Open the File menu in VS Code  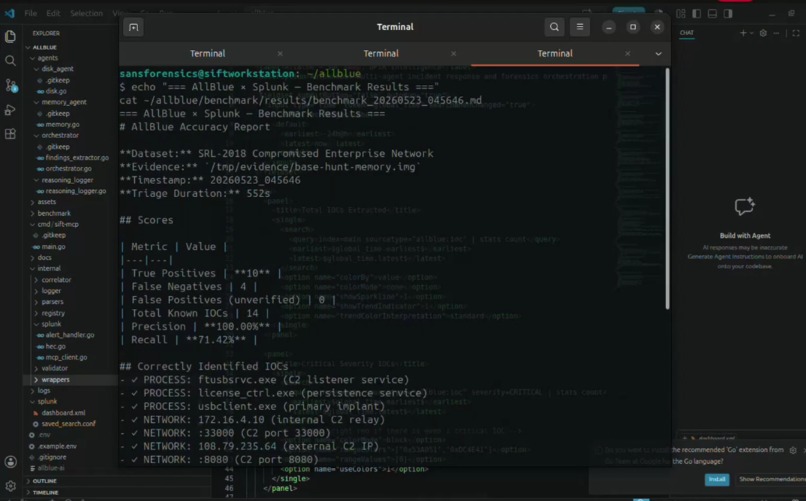point(31,13)
